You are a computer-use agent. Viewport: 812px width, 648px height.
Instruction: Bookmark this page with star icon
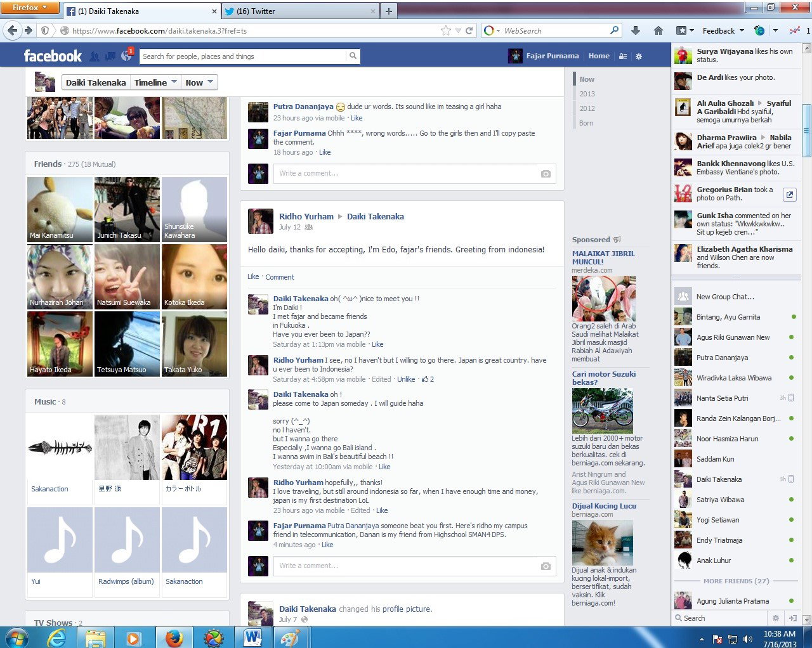446,30
